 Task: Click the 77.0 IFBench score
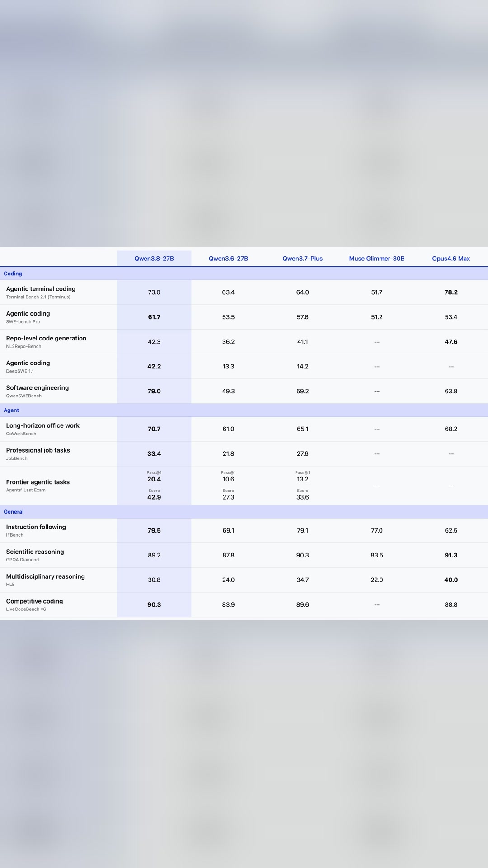pyautogui.click(x=377, y=531)
